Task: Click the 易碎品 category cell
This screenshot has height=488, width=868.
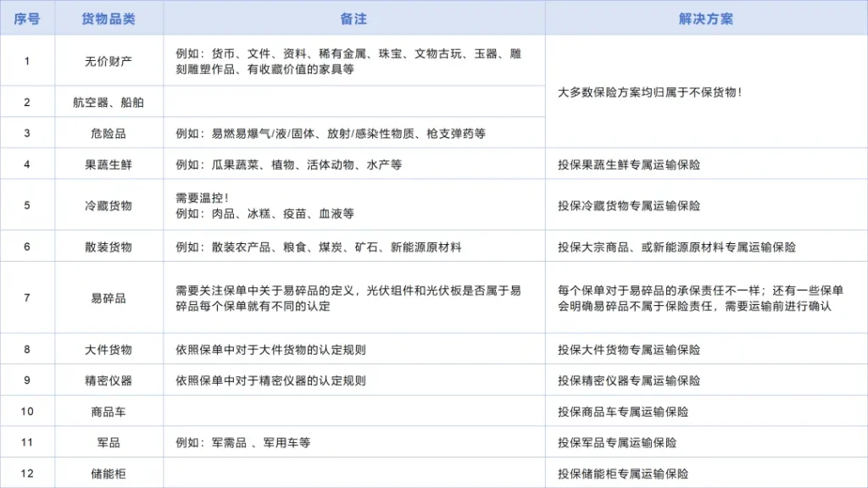Action: click(x=108, y=298)
